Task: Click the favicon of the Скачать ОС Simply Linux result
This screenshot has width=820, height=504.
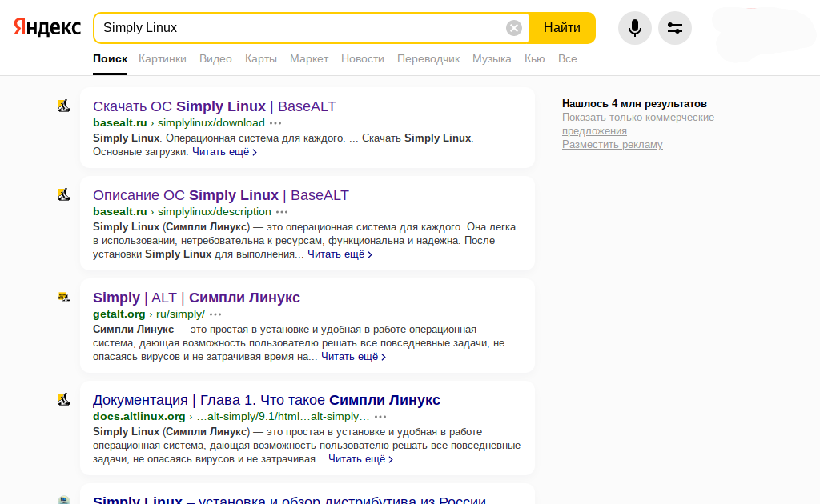Action: [x=64, y=106]
